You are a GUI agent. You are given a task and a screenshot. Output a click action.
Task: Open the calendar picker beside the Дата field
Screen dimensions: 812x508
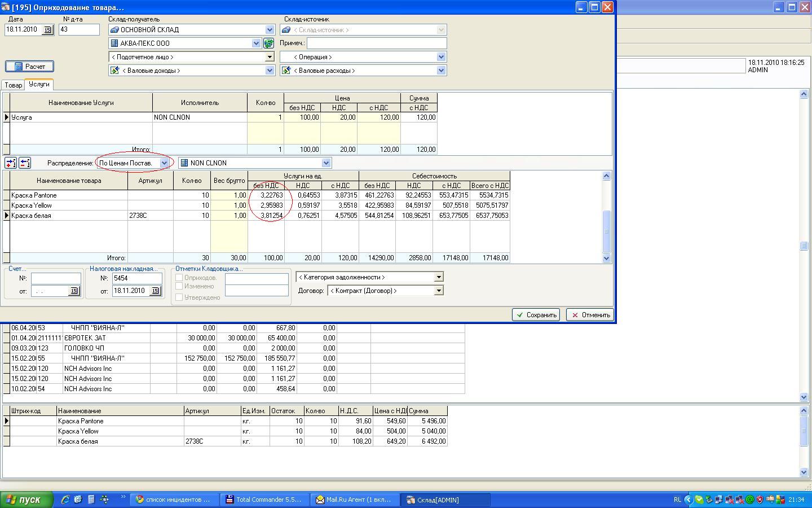pyautogui.click(x=47, y=30)
